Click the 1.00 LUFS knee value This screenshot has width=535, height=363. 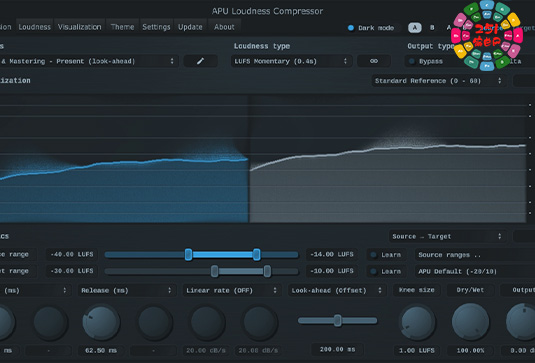coord(417,350)
